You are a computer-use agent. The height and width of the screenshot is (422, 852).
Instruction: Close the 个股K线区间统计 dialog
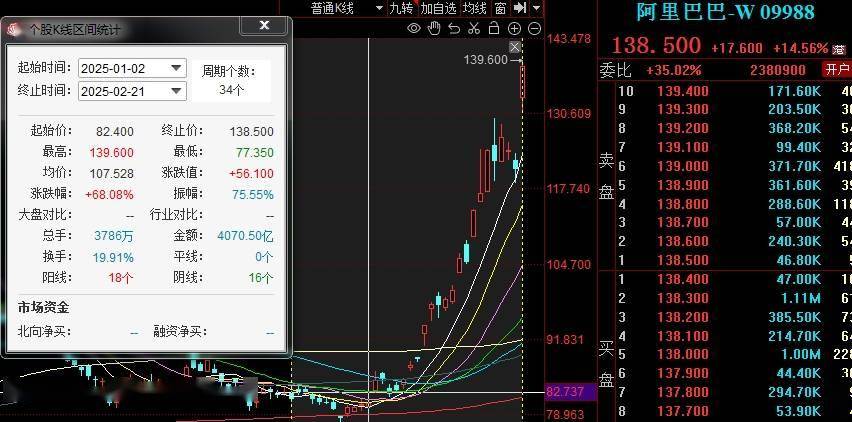point(265,25)
